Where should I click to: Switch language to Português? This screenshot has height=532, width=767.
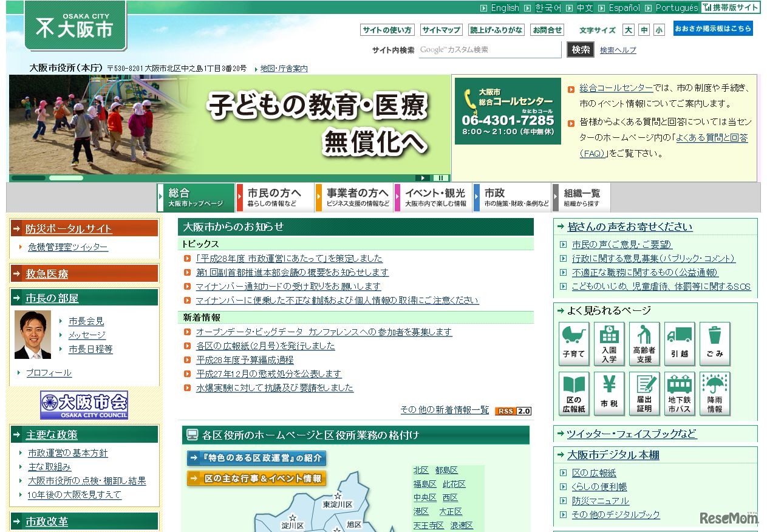coord(677,8)
